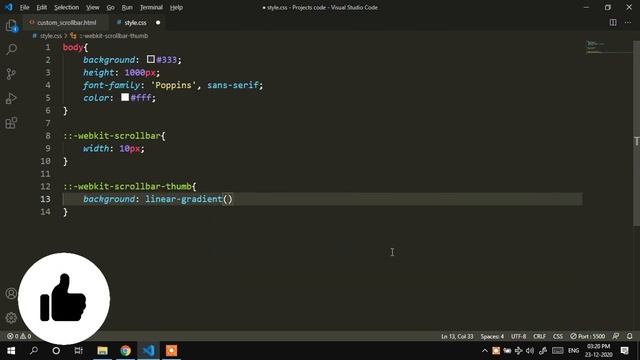
Task: Open the editor More Actions ellipsis
Action: click(628, 22)
